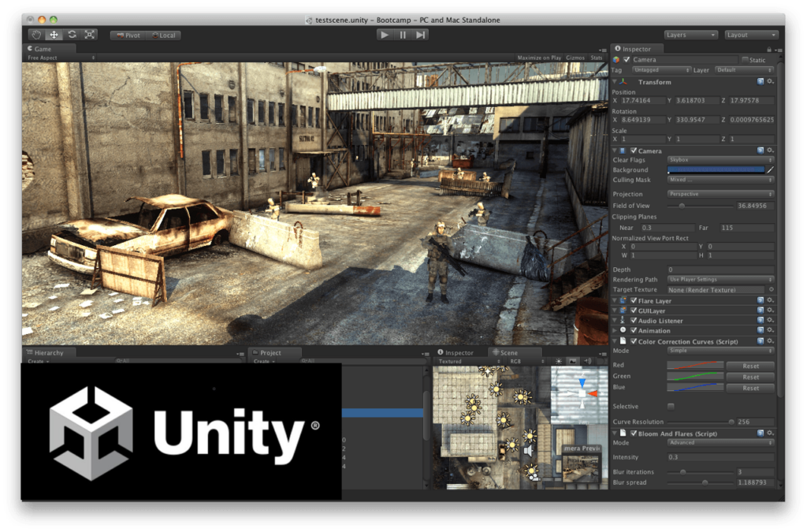Image resolution: width=807 pixels, height=532 pixels.
Task: Toggle the Static flag for Camera
Action: [744, 60]
